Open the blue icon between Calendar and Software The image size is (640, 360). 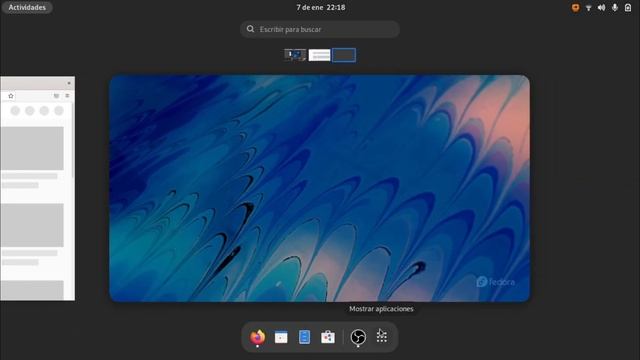pyautogui.click(x=304, y=337)
